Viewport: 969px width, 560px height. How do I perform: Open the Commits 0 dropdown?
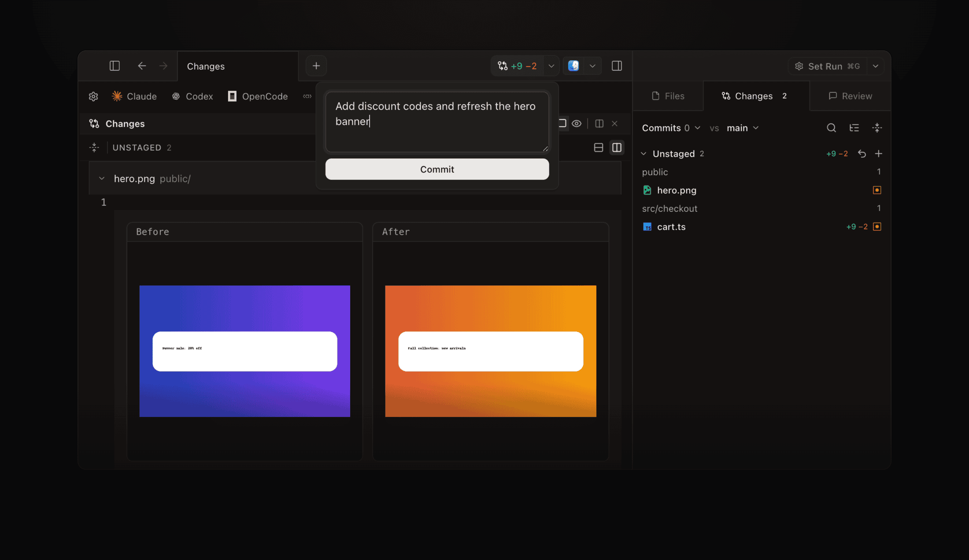click(671, 128)
